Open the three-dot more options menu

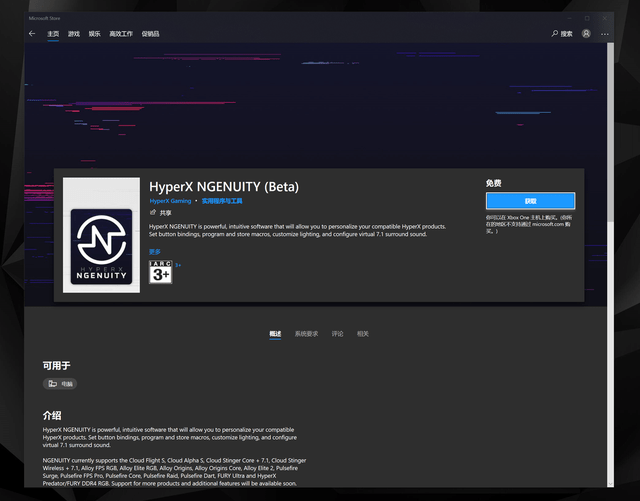604,34
